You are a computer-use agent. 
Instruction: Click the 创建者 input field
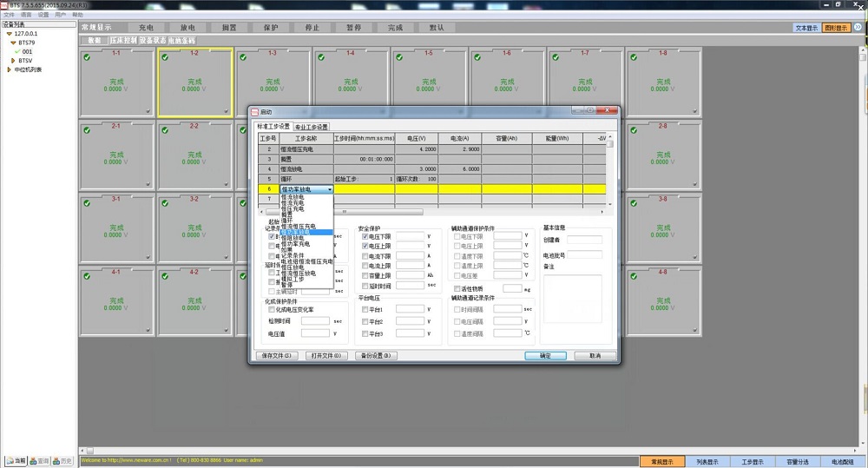point(584,240)
